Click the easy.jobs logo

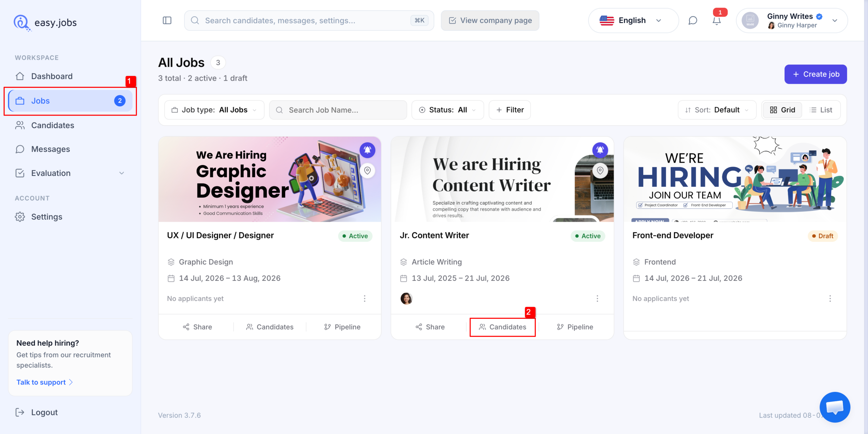click(45, 23)
